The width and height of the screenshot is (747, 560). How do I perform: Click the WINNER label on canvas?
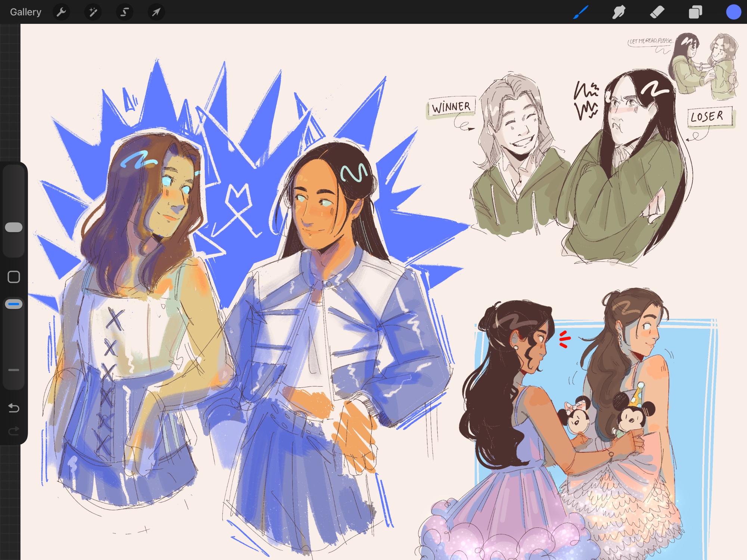point(451,108)
